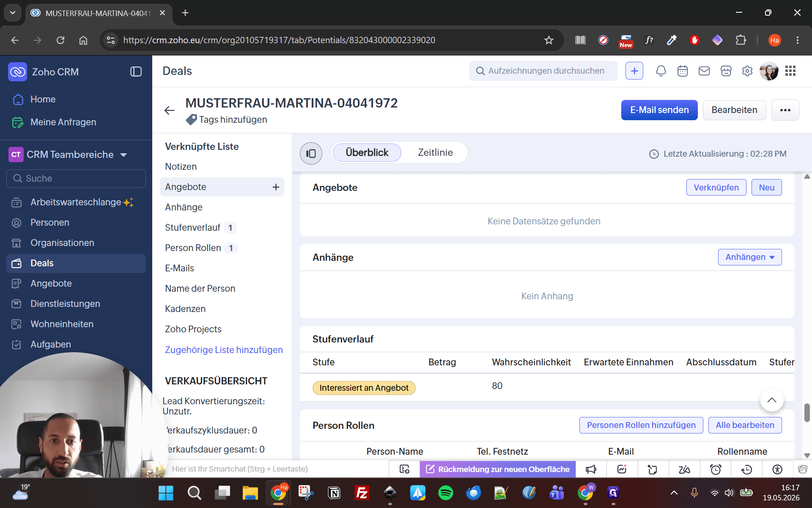Open the alarm clock reminder icon in bottom bar
Image resolution: width=812 pixels, height=508 pixels.
click(x=716, y=469)
